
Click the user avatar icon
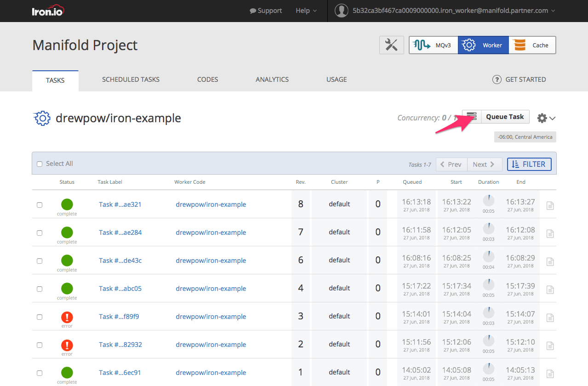[x=341, y=11]
